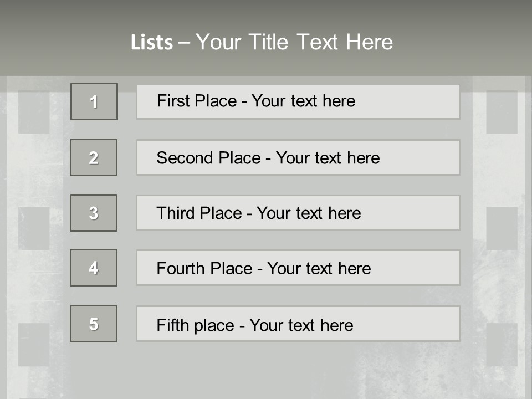
Task: Click the bottom-right film perforation square
Action: (502, 345)
